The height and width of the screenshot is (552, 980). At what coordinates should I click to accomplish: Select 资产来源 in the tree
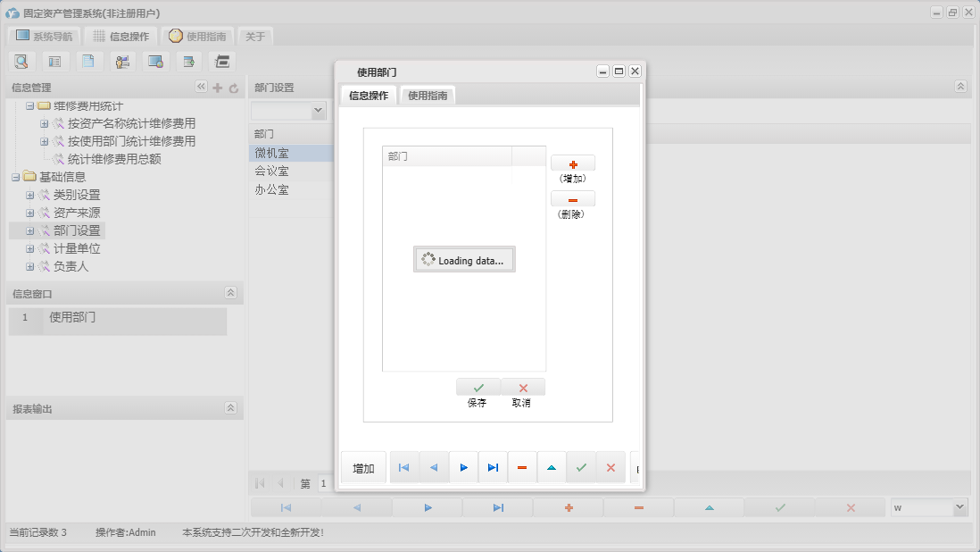[77, 213]
